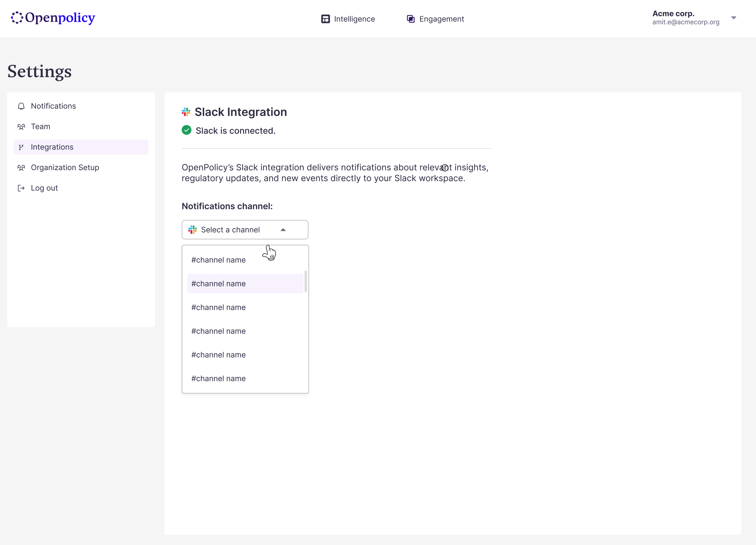Click the Organization Setup people icon

tap(21, 168)
